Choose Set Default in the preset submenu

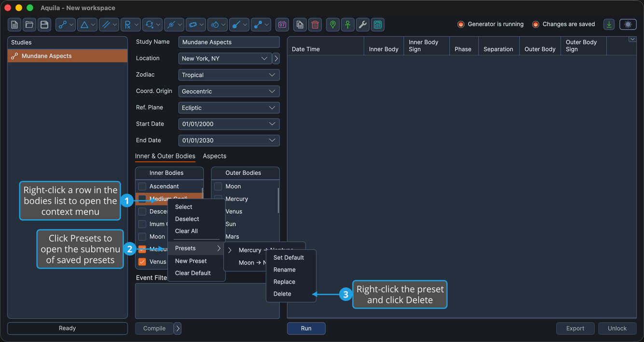coord(291,257)
